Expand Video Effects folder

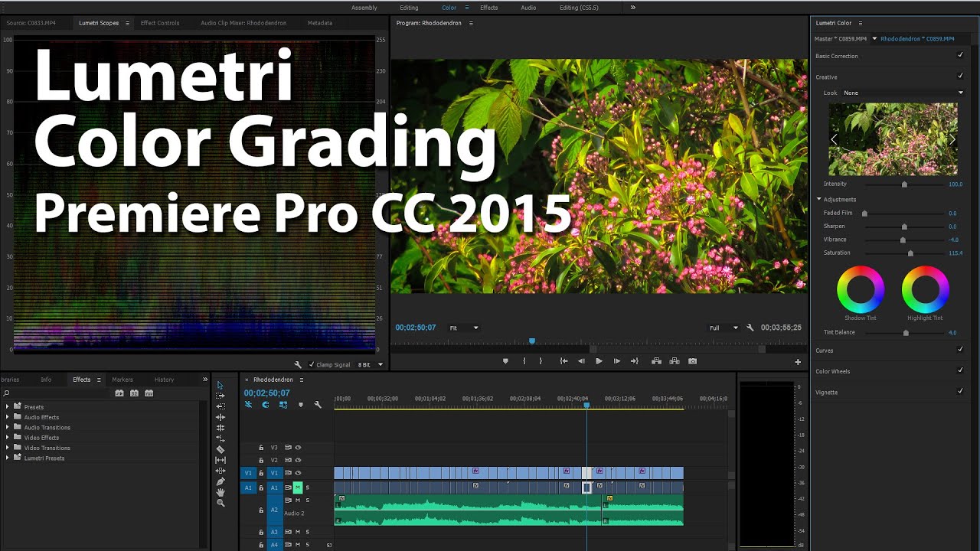pyautogui.click(x=8, y=437)
